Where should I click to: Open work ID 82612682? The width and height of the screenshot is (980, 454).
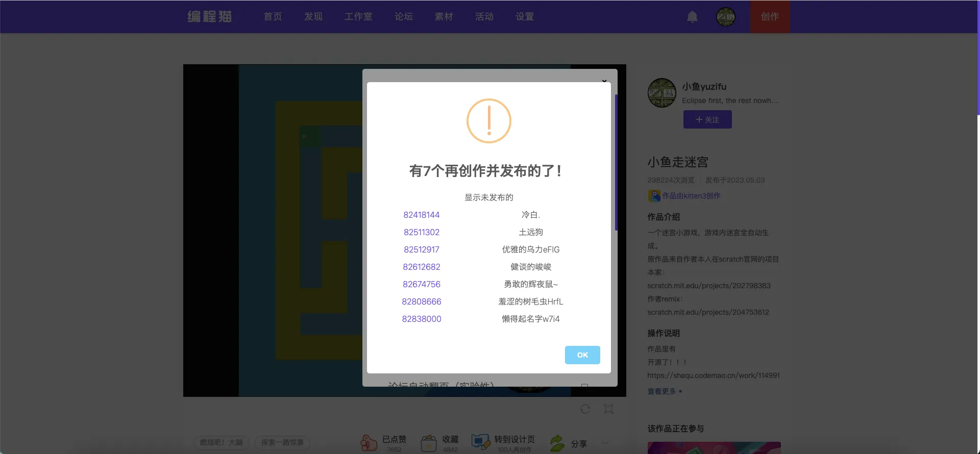[x=422, y=267]
